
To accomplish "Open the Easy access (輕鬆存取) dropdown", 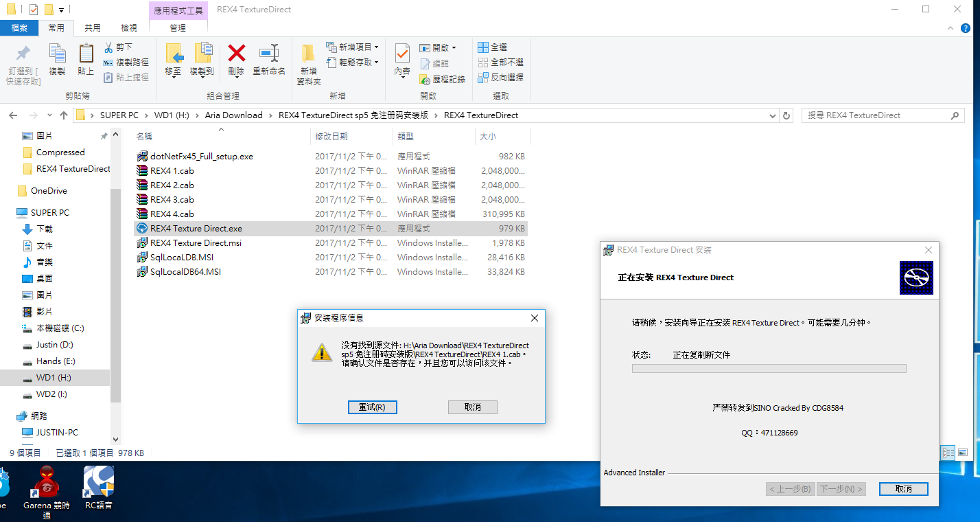I will click(352, 63).
